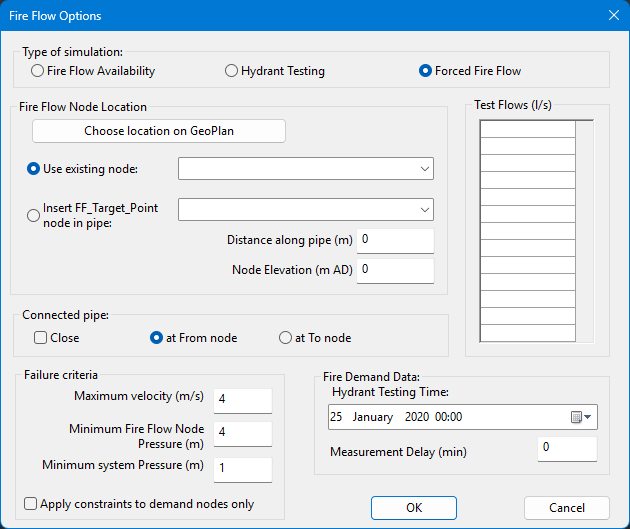This screenshot has height=529, width=630.
Task: Click the first Test Flows table cell
Action: 527,129
